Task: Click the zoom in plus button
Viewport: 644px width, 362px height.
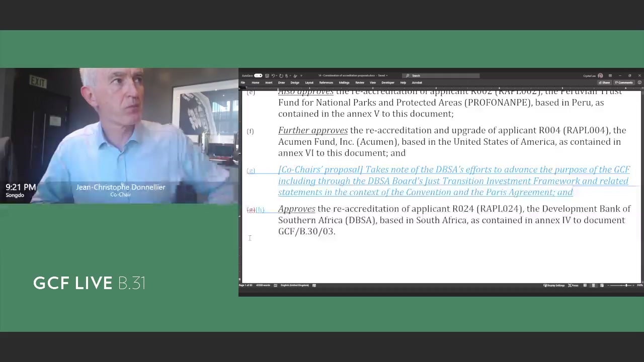Action: click(633, 285)
